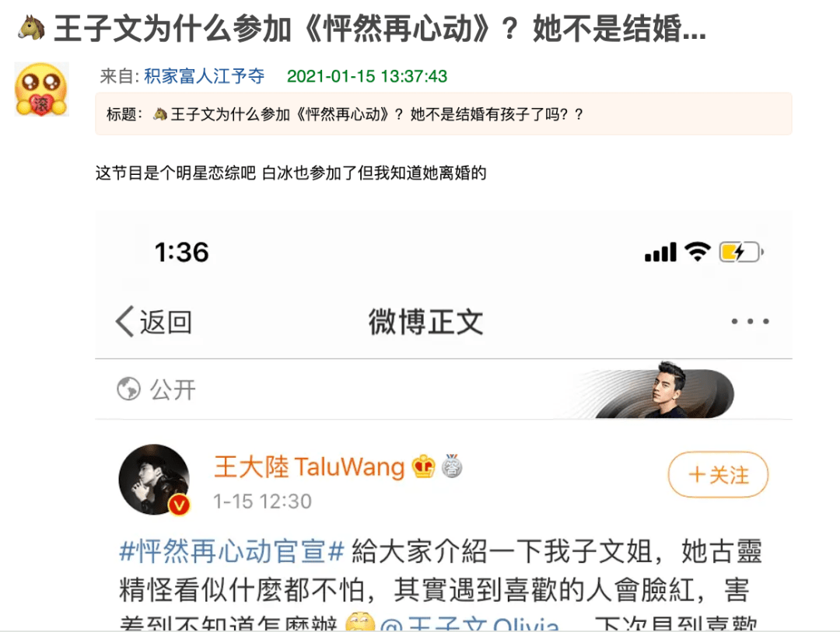This screenshot has width=840, height=632.
Task: Click the horse emoji in the 标题 box
Action: pyautogui.click(x=160, y=114)
